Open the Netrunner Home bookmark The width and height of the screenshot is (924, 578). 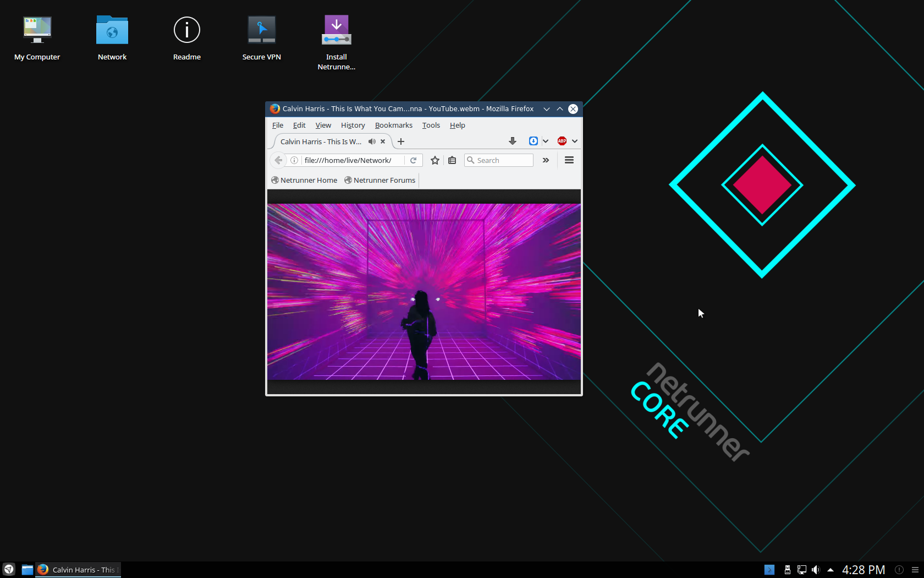tap(304, 180)
